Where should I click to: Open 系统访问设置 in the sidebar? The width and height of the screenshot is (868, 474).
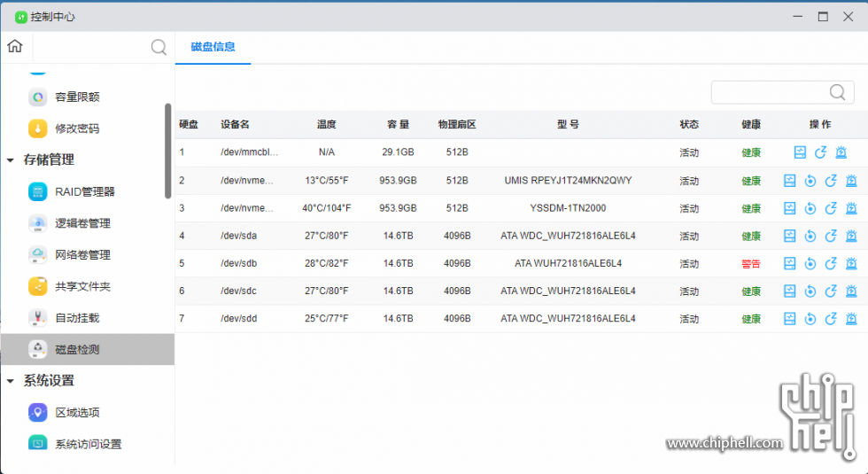pyautogui.click(x=88, y=444)
